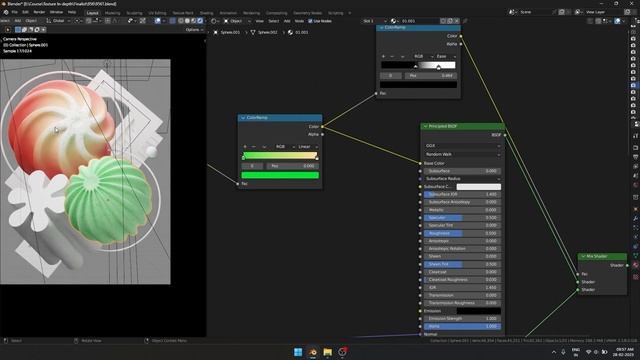Viewport: 640px width, 360px height.
Task: Click the Metallic value field
Action: [462, 210]
